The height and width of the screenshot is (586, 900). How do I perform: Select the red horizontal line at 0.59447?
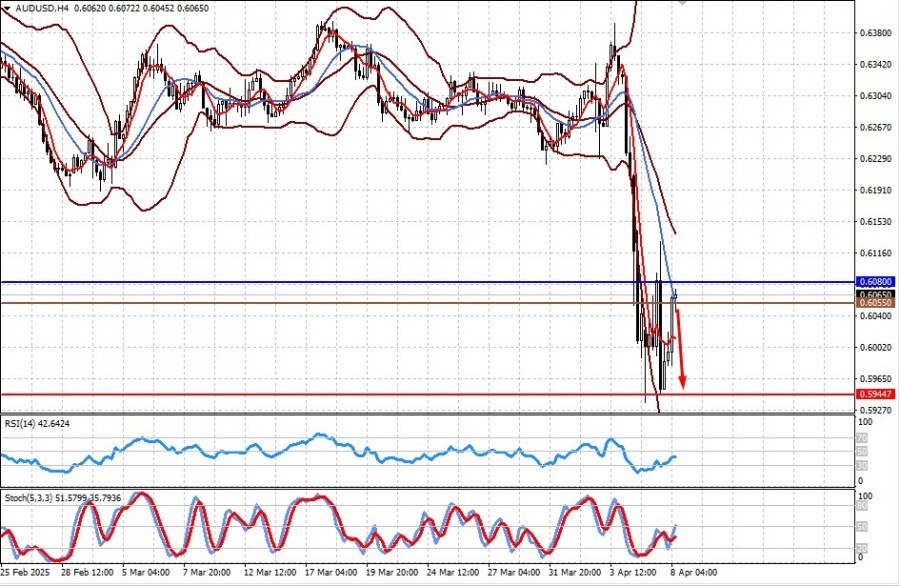coord(428,394)
